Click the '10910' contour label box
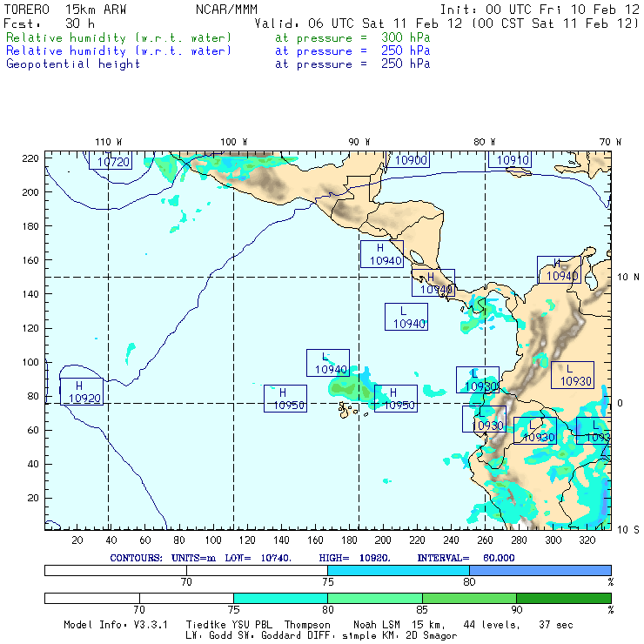Viewport: 644px width, 644px height. (510, 159)
